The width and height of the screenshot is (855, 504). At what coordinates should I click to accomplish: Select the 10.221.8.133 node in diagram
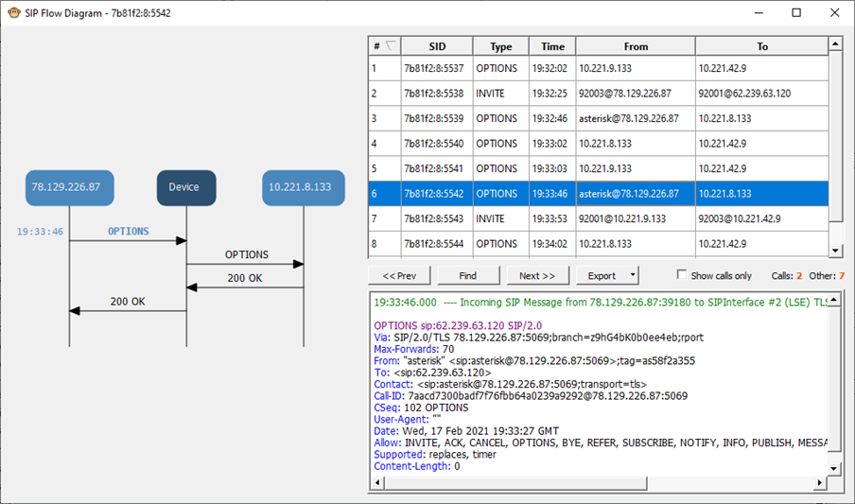304,187
